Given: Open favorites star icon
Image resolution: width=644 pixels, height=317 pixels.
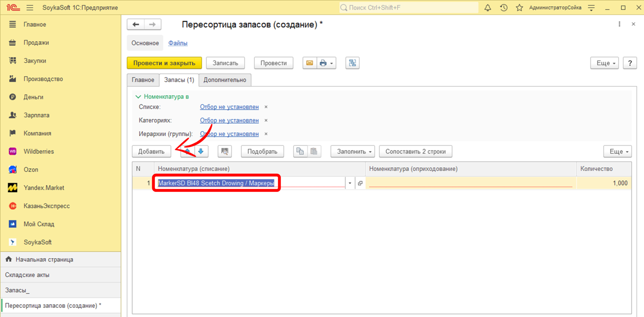Looking at the screenshot, I should click(x=519, y=8).
